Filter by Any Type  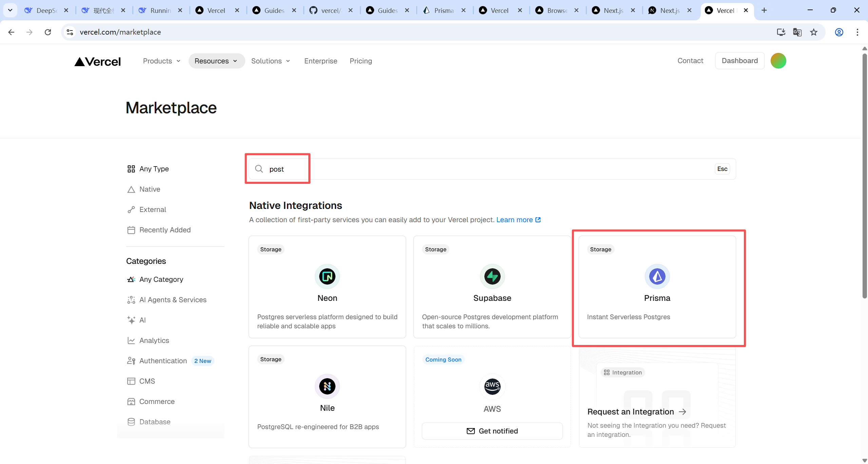click(x=148, y=169)
